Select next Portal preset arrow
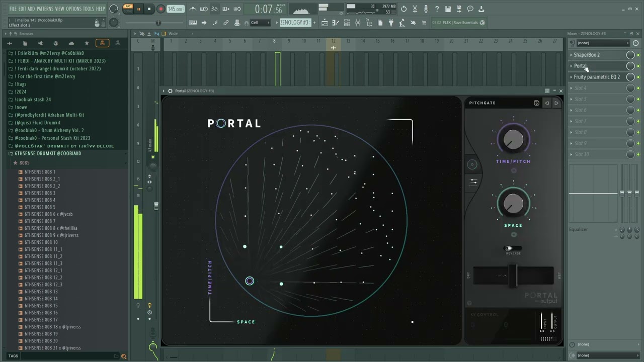Screen dimensions: 644x362 coord(556,103)
